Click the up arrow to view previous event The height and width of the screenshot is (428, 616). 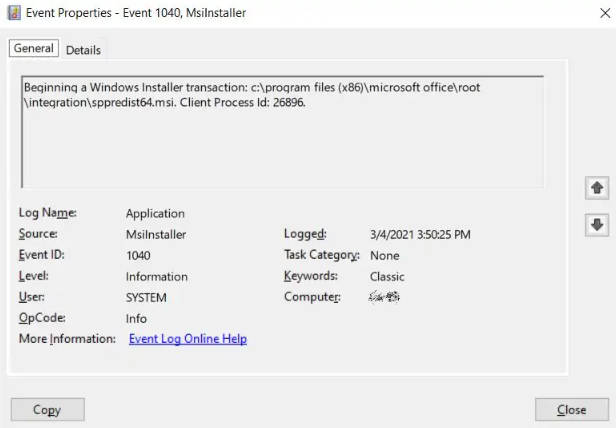pyautogui.click(x=597, y=188)
